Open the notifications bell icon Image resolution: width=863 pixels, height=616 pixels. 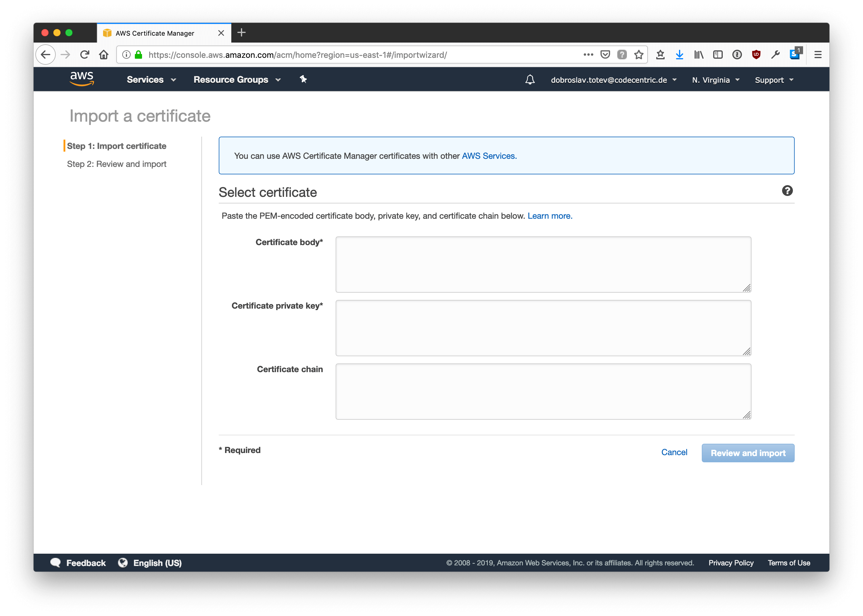530,80
